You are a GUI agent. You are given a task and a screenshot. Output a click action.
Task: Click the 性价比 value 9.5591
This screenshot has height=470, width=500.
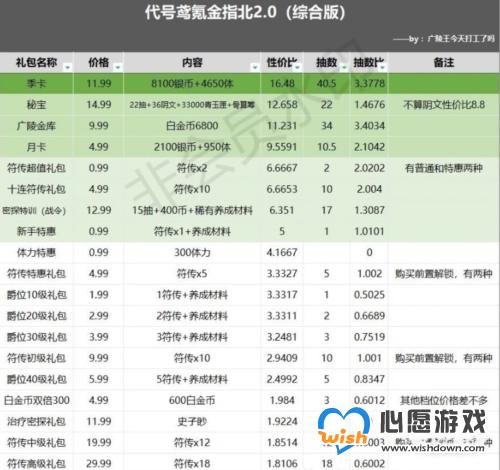[x=282, y=147]
